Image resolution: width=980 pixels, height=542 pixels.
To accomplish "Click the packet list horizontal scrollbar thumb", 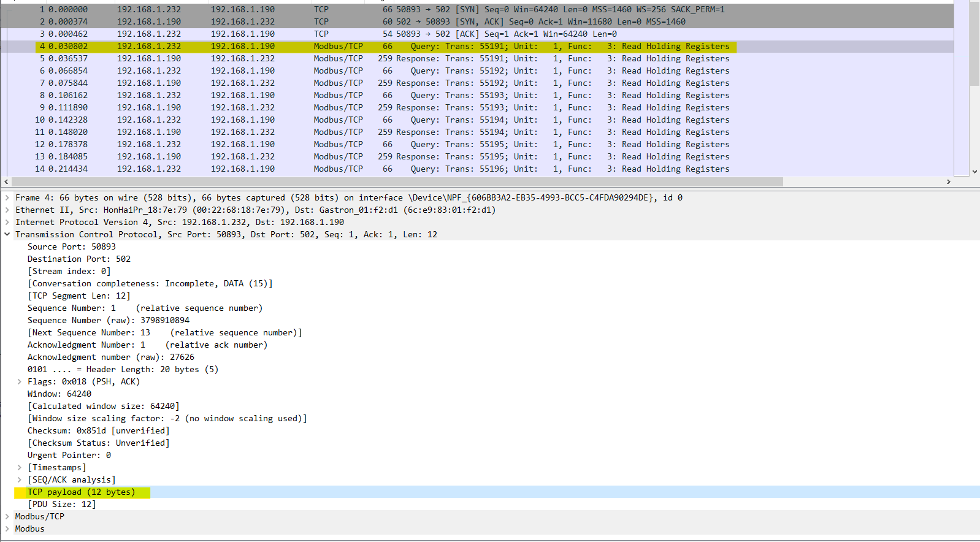I will (x=397, y=182).
